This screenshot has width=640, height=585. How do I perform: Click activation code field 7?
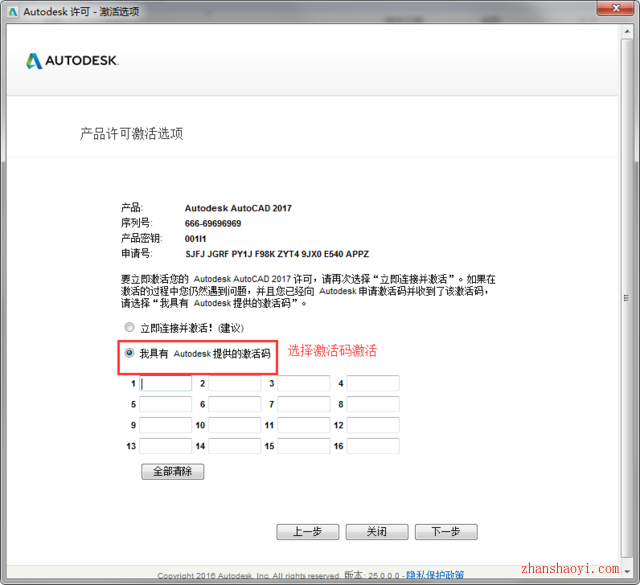point(304,404)
